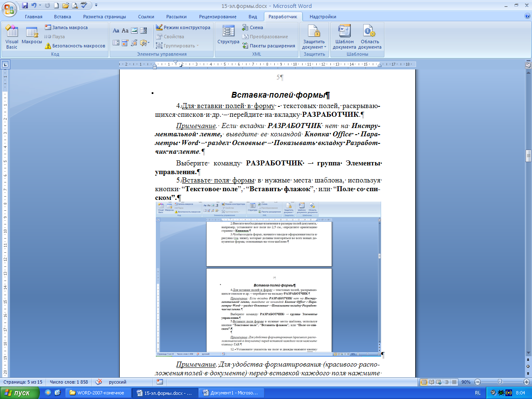Toggle the ruler display button

528,65
